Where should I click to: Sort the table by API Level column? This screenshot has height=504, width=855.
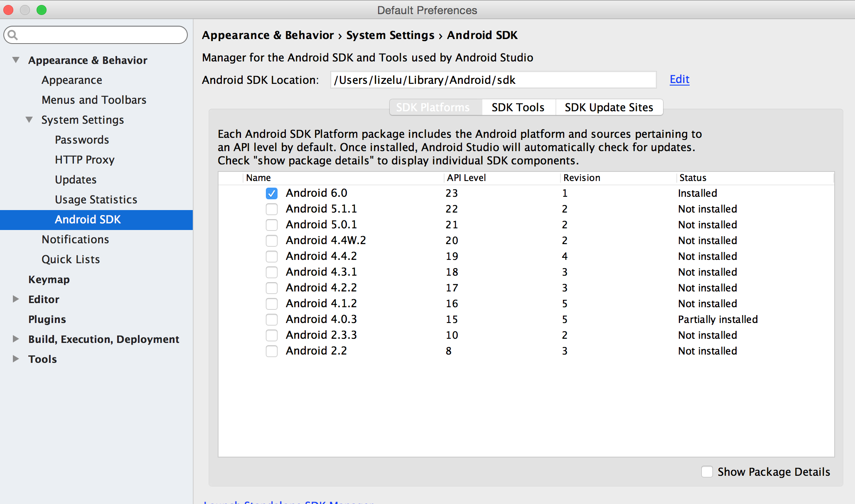point(466,178)
